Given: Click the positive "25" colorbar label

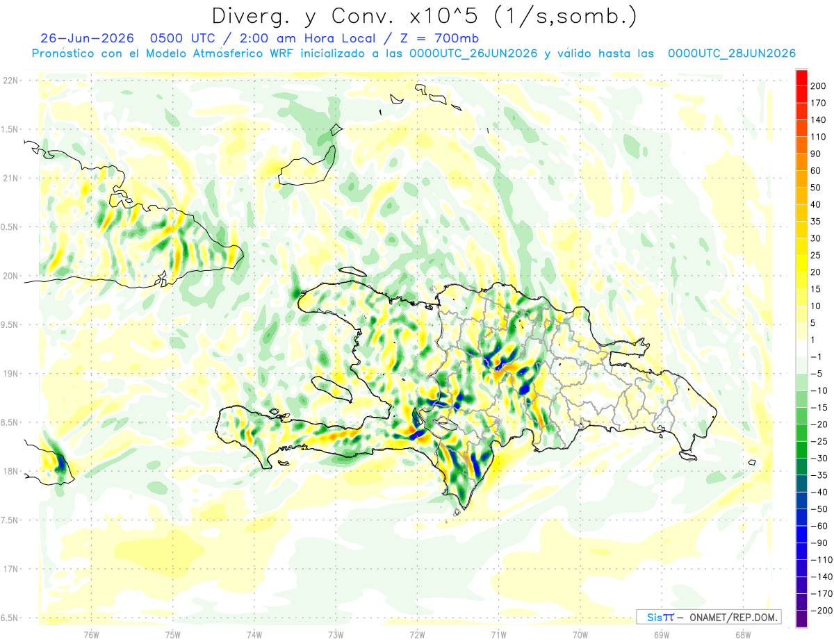Looking at the screenshot, I should [816, 255].
